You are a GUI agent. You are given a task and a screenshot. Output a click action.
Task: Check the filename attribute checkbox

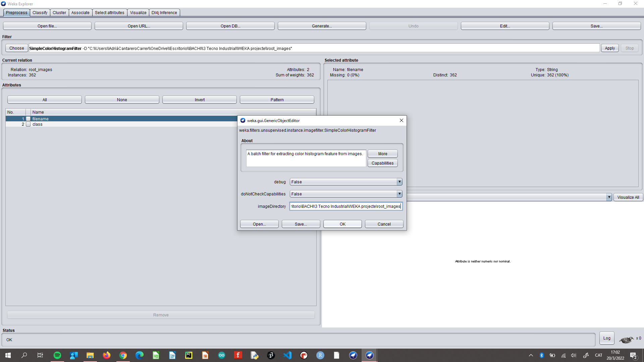[29, 119]
